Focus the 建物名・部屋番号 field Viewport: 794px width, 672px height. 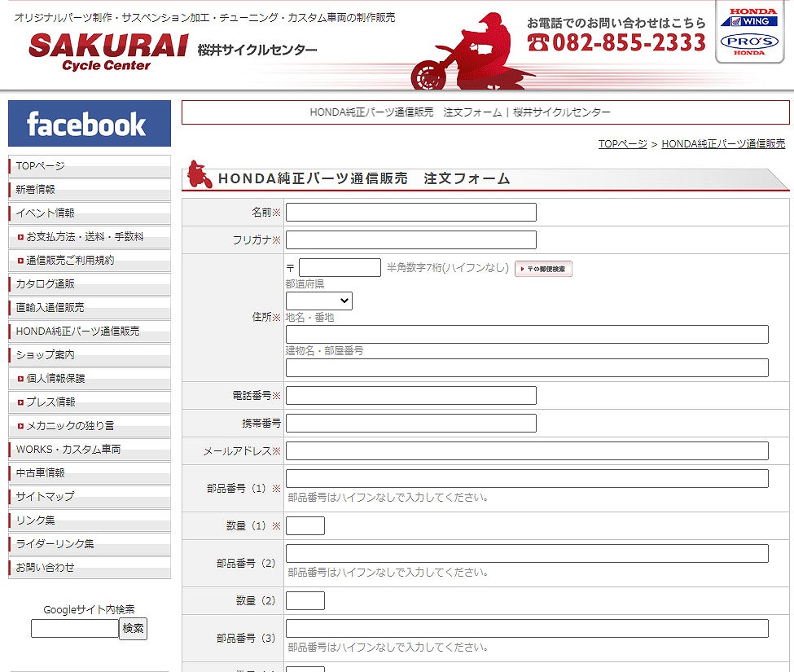tap(527, 367)
